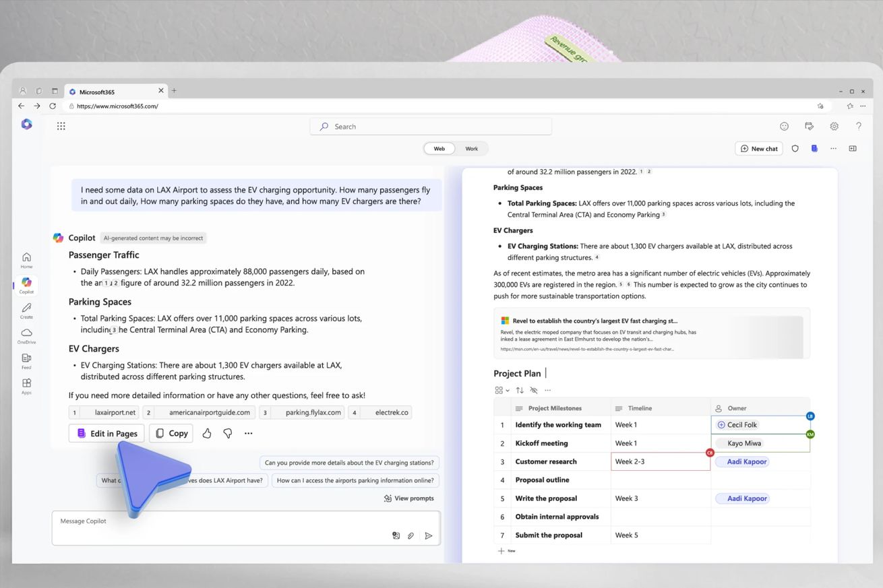Start a New chat

pos(759,149)
